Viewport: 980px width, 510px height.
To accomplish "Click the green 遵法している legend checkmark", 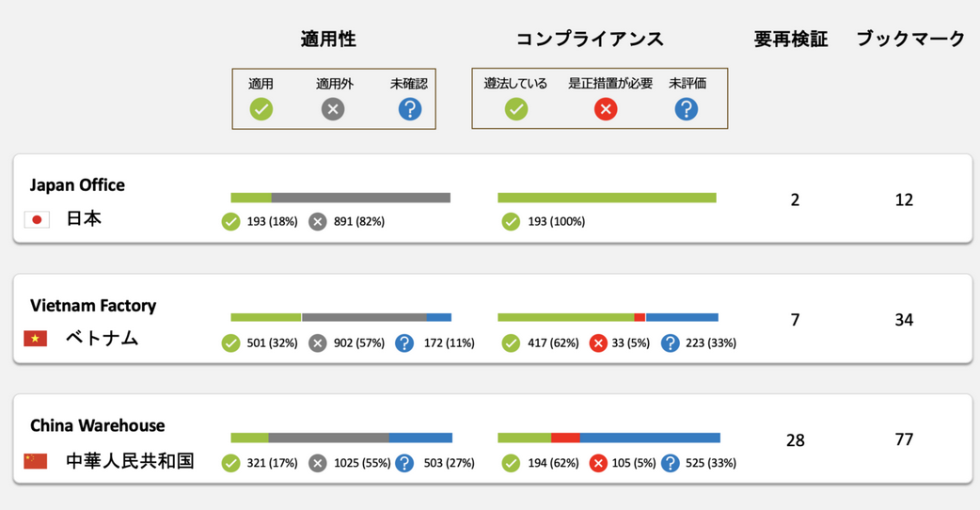I will [515, 109].
